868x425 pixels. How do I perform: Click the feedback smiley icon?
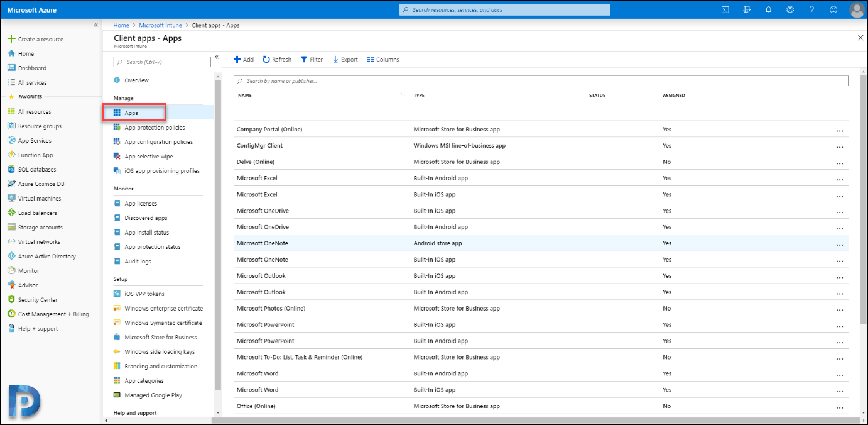click(x=833, y=9)
